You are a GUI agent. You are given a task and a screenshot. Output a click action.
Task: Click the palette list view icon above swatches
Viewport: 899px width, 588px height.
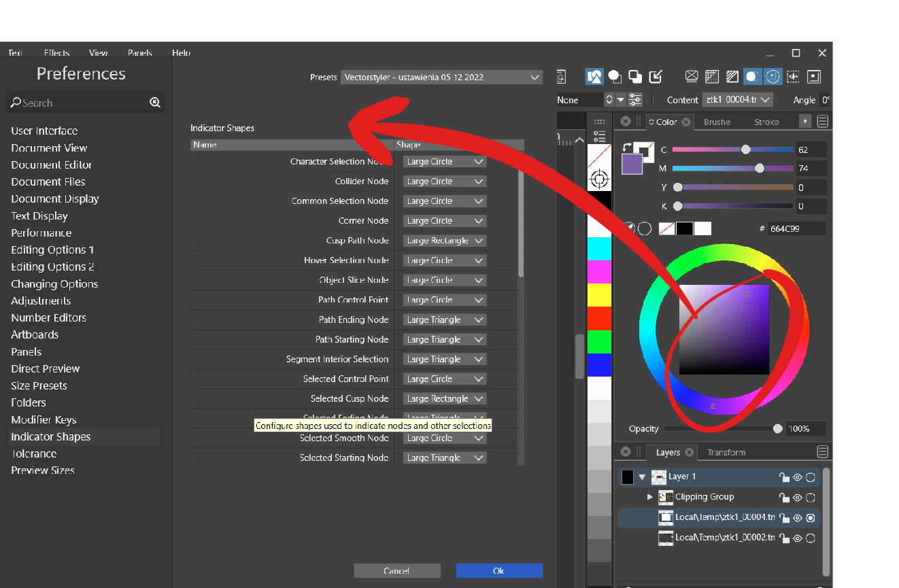point(598,136)
